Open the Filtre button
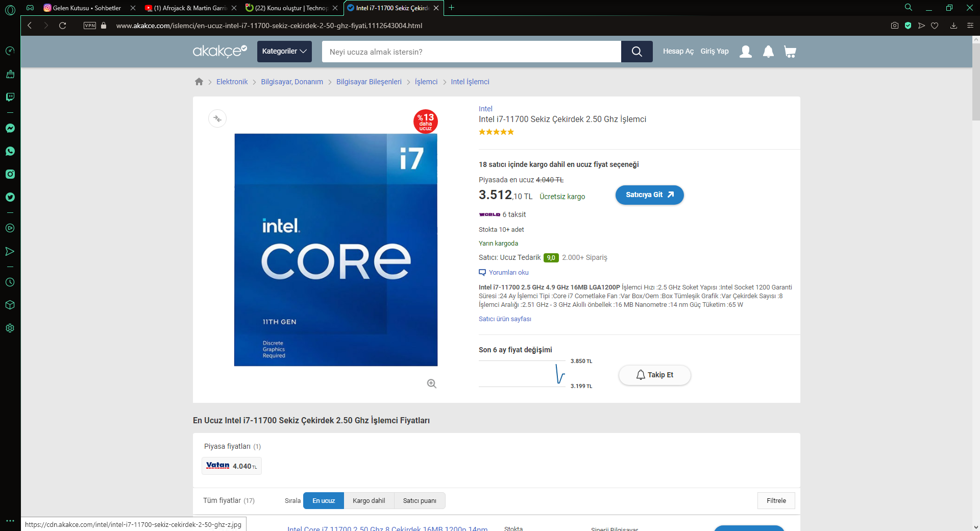Screen dimensions: 980x531 [x=776, y=501]
